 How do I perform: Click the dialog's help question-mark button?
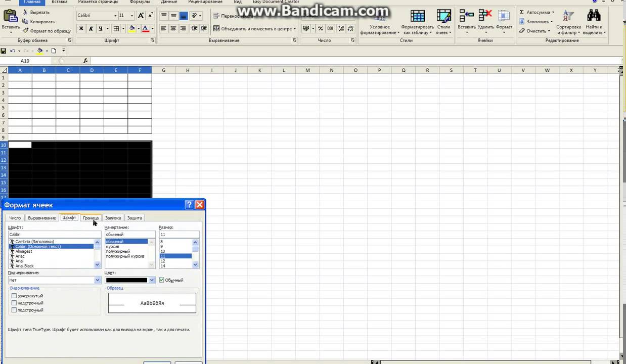(189, 205)
